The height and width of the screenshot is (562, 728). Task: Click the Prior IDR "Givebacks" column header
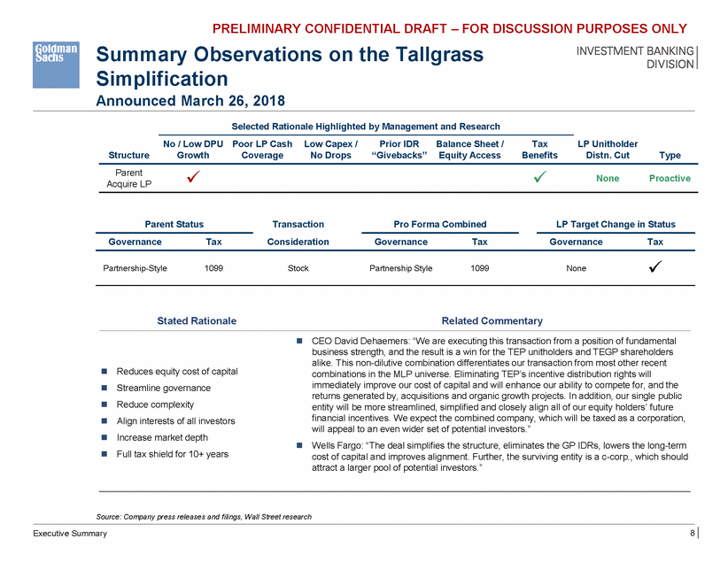point(399,150)
